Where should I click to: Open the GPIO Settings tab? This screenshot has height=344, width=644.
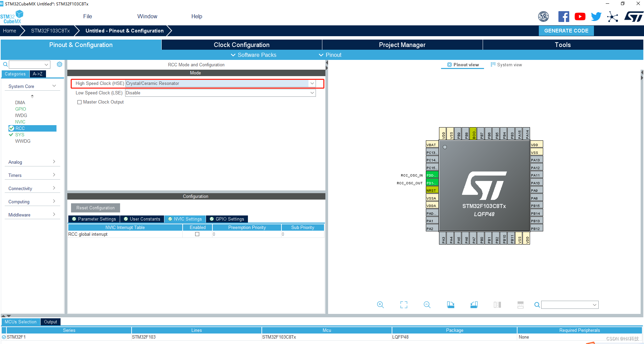pyautogui.click(x=227, y=219)
